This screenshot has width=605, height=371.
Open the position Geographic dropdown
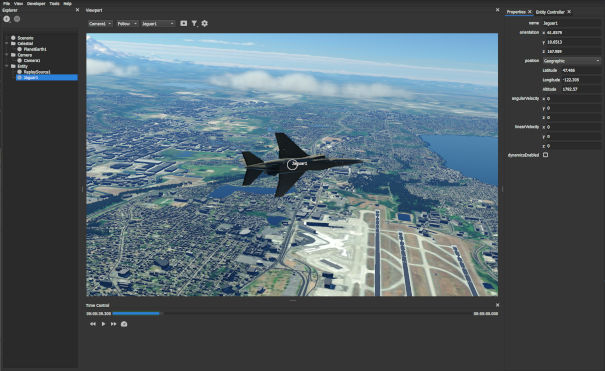(x=572, y=61)
